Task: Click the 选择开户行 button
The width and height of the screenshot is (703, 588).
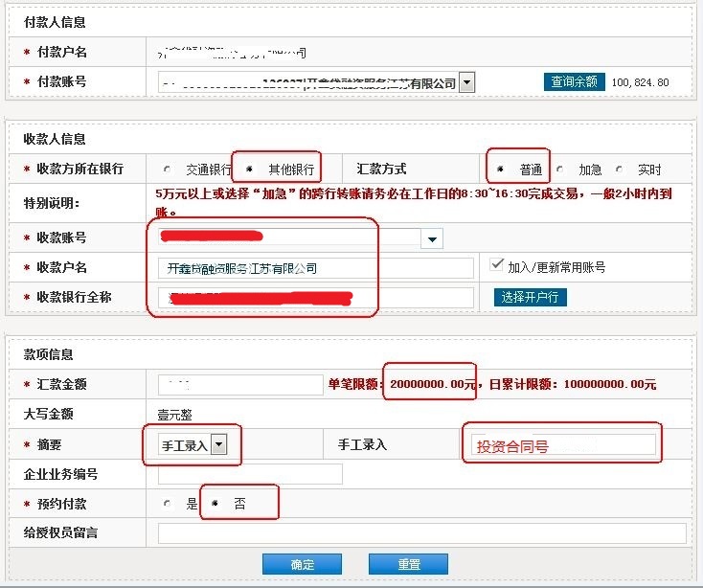Action: pos(531,297)
